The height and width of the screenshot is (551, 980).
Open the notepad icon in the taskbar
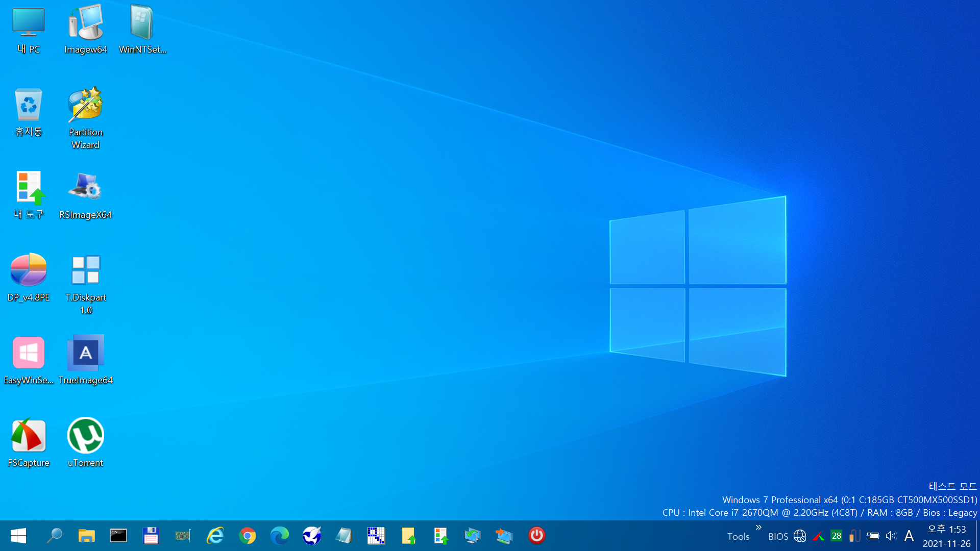344,536
